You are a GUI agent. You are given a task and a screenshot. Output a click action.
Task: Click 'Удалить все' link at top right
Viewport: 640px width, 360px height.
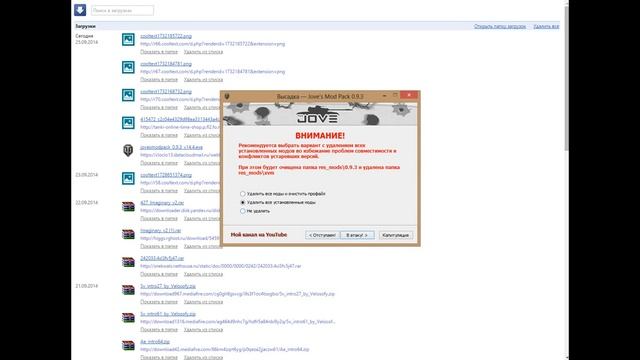pos(546,26)
